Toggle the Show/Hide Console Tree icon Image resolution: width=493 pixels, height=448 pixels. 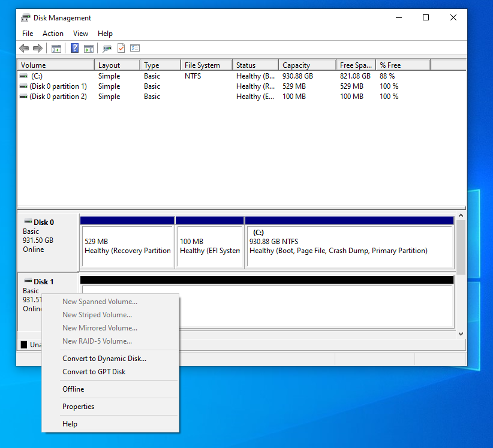pos(56,49)
